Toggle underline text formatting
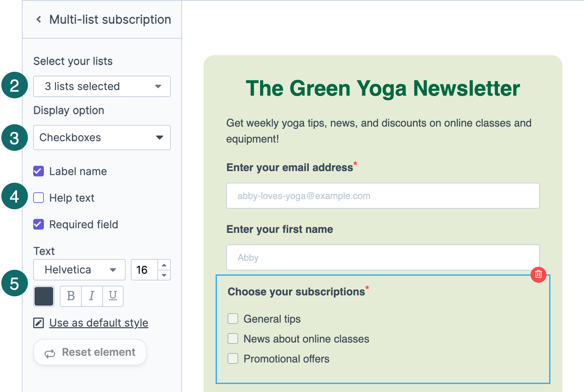584x392 pixels. pos(113,296)
